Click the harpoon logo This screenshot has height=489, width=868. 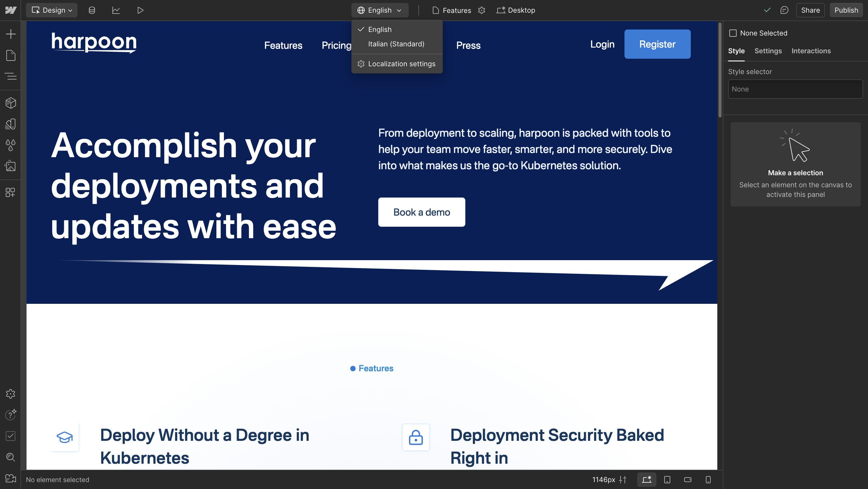[94, 43]
